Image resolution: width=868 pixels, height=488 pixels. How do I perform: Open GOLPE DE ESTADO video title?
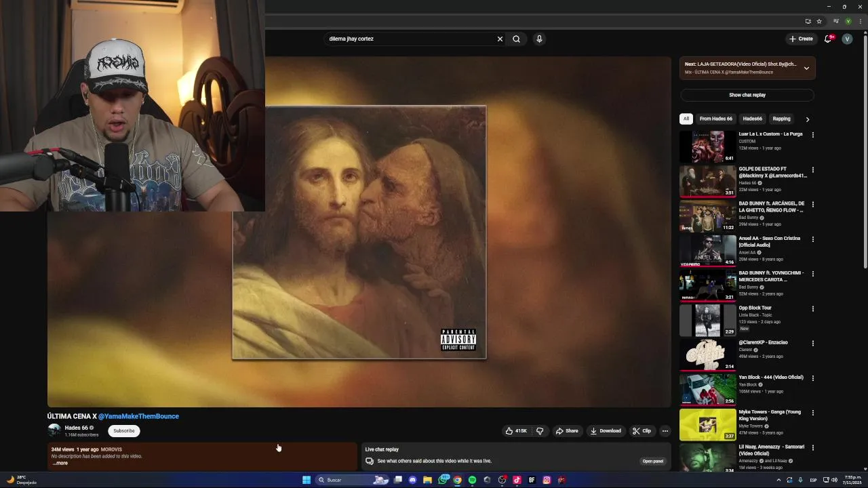click(772, 172)
